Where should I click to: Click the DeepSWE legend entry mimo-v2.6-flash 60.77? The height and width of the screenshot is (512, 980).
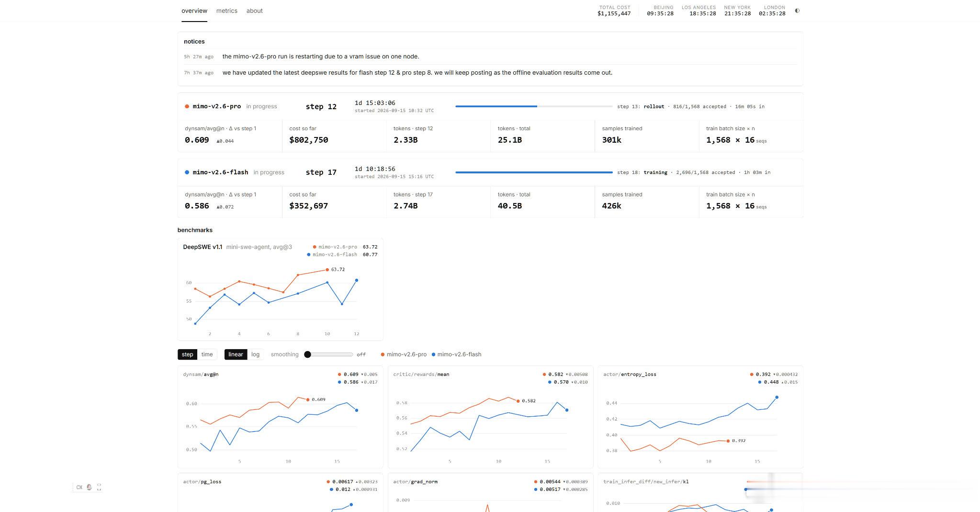click(x=342, y=255)
